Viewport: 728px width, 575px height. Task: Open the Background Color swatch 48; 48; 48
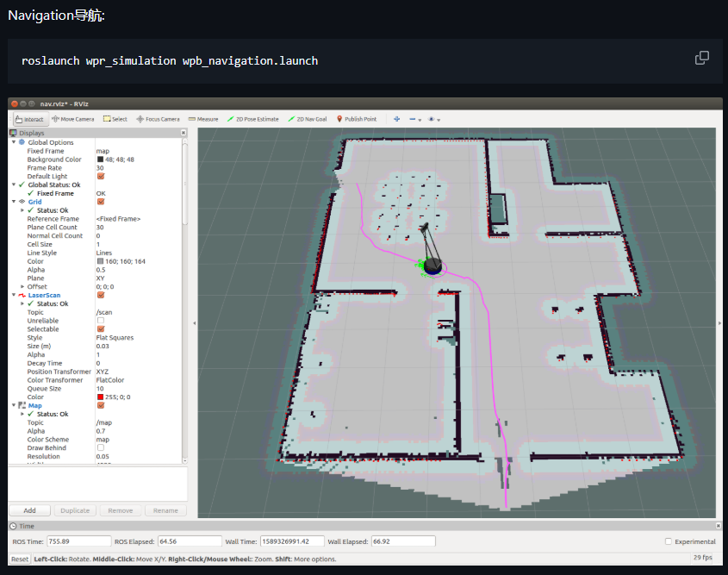tap(100, 159)
